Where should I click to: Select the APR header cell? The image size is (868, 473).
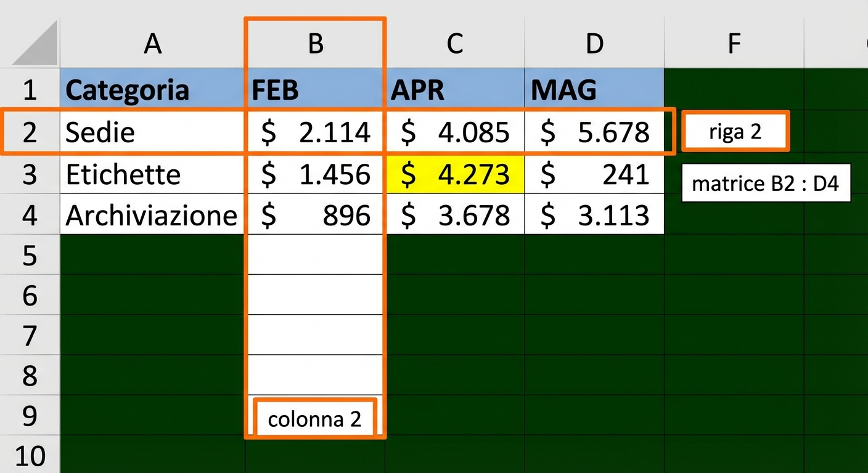455,89
